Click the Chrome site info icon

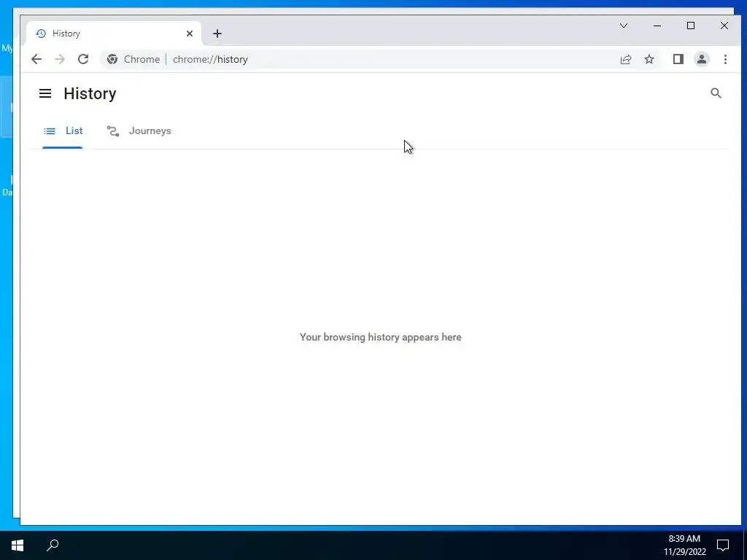(x=112, y=59)
